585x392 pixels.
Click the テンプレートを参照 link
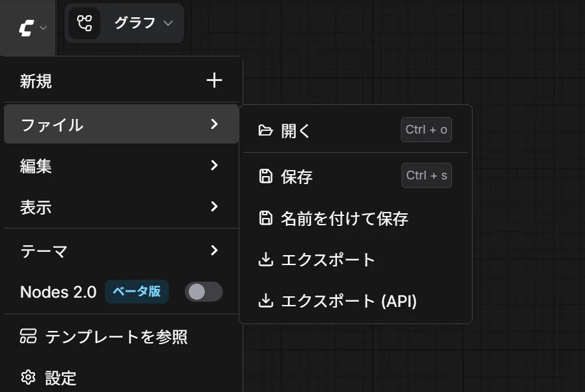(x=116, y=336)
